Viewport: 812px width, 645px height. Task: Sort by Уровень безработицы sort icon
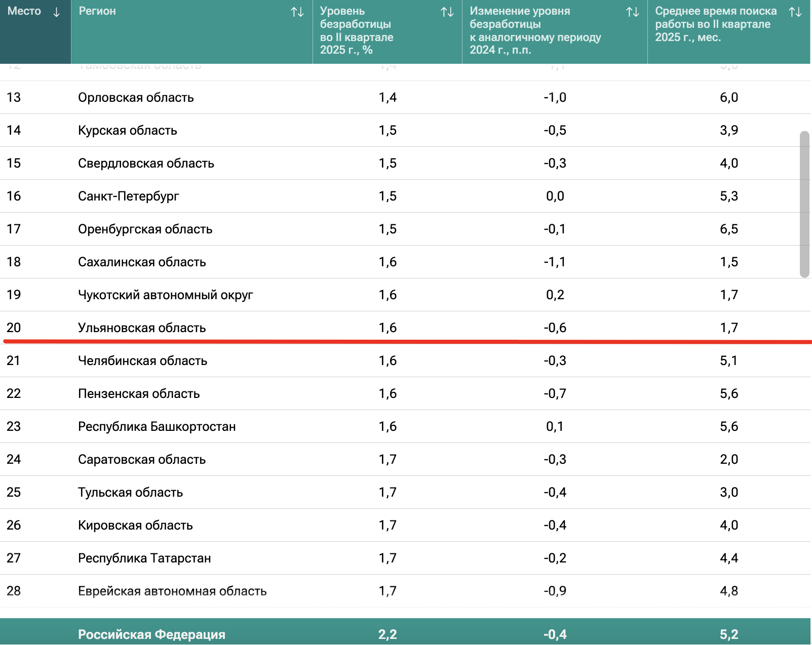pos(447,12)
